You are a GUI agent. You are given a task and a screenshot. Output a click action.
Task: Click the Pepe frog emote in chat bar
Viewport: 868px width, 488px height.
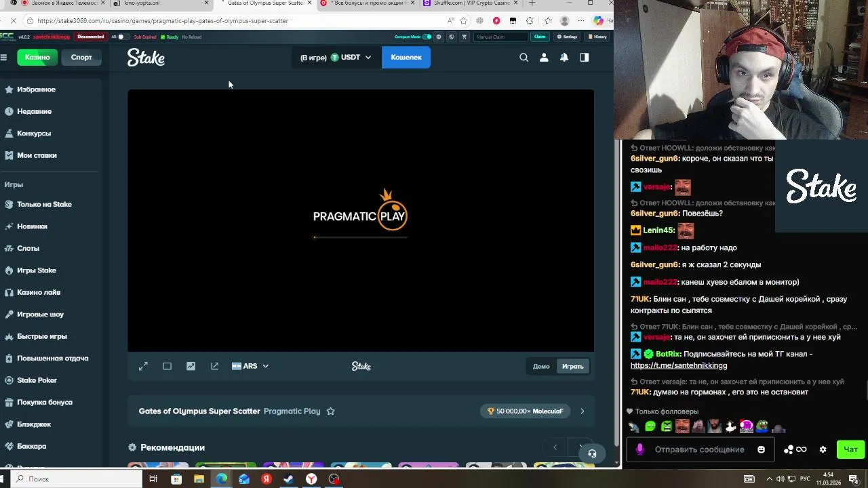click(762, 426)
